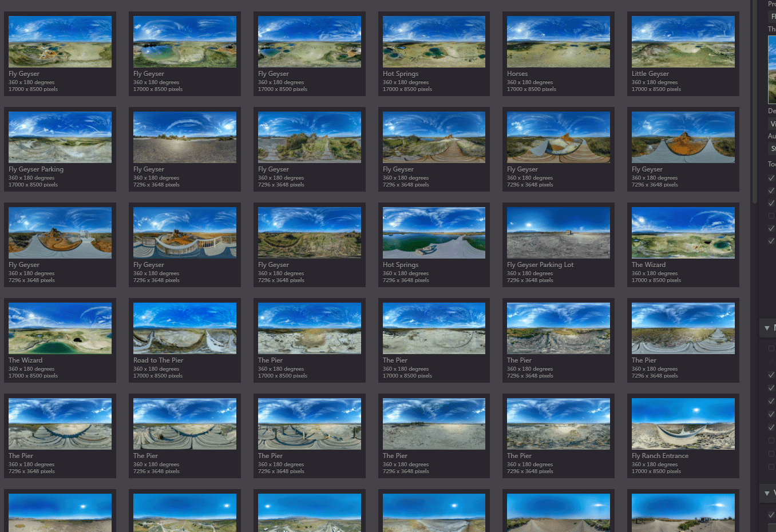
Task: Click the "Little Geyser" title text
Action: tap(650, 74)
